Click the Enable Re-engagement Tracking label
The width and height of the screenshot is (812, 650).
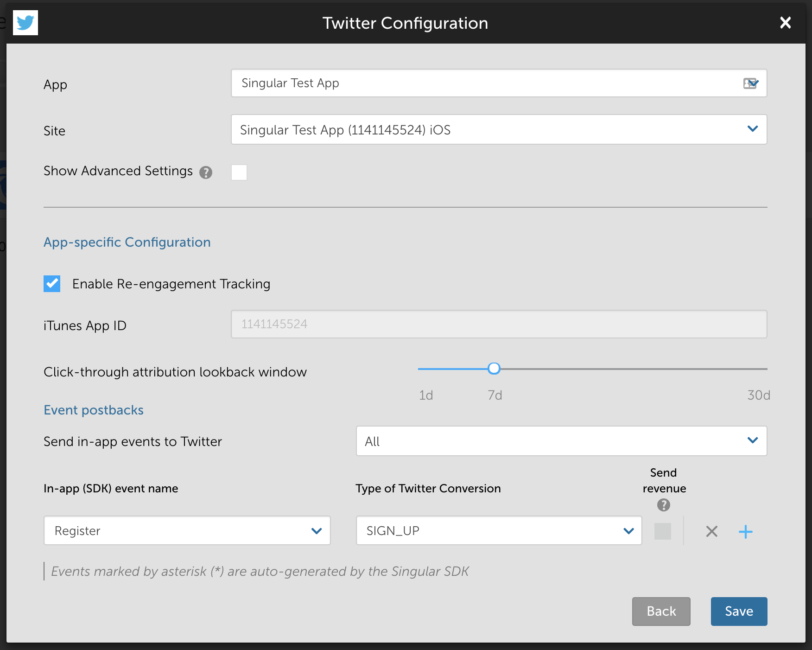(x=171, y=284)
